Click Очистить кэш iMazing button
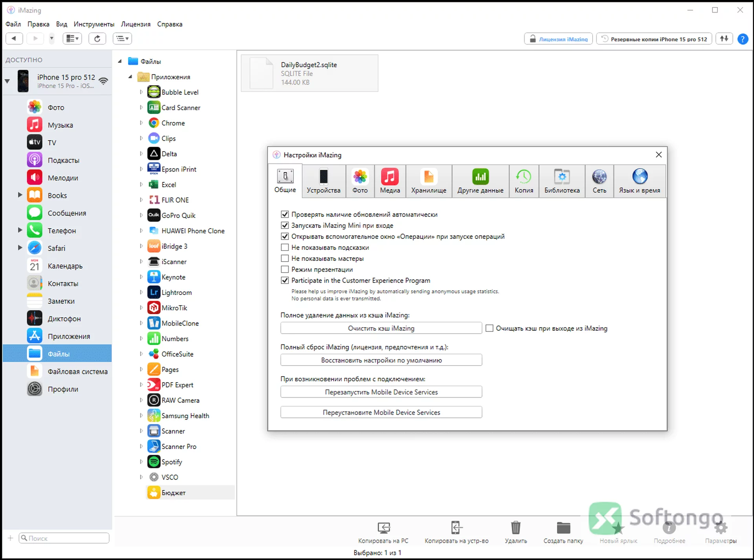The width and height of the screenshot is (754, 560). tap(381, 328)
